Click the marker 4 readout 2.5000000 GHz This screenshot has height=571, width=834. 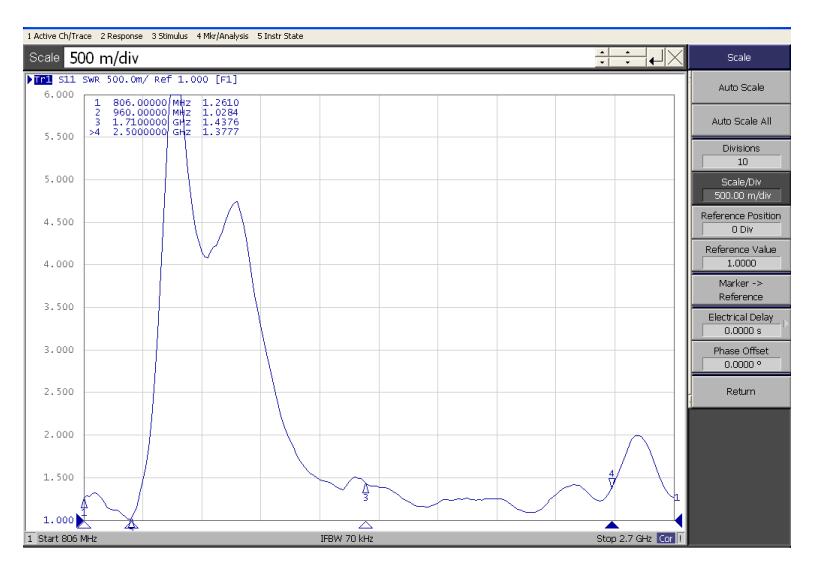(152, 132)
